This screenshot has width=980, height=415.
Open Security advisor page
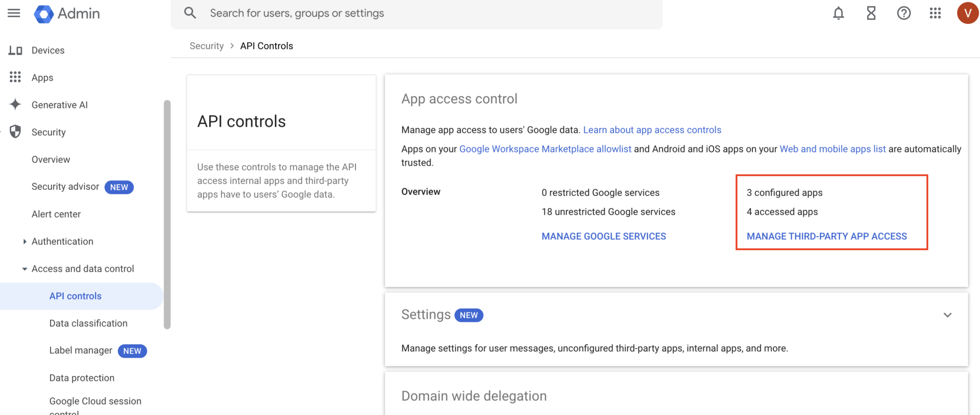[65, 187]
